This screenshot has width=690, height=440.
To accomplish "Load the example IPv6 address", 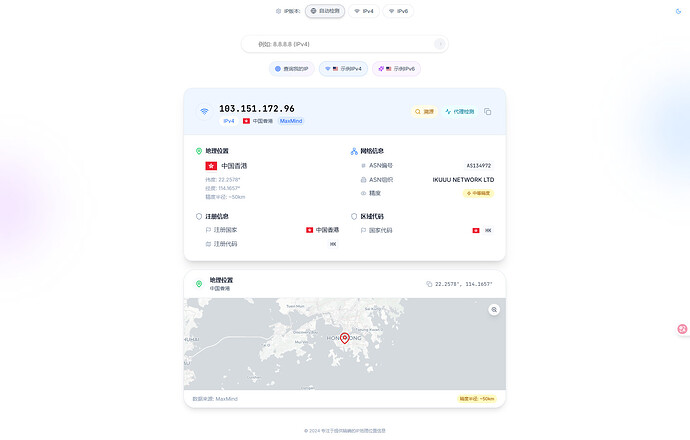I will pos(396,69).
